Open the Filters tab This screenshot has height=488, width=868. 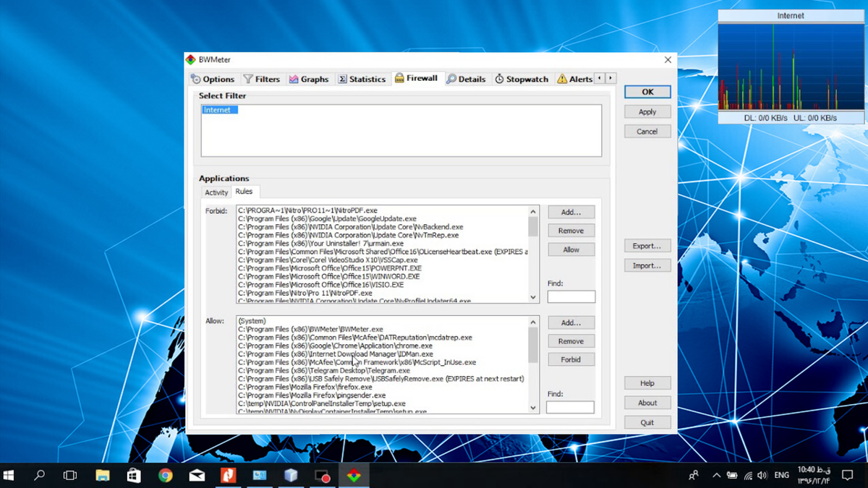tap(261, 79)
